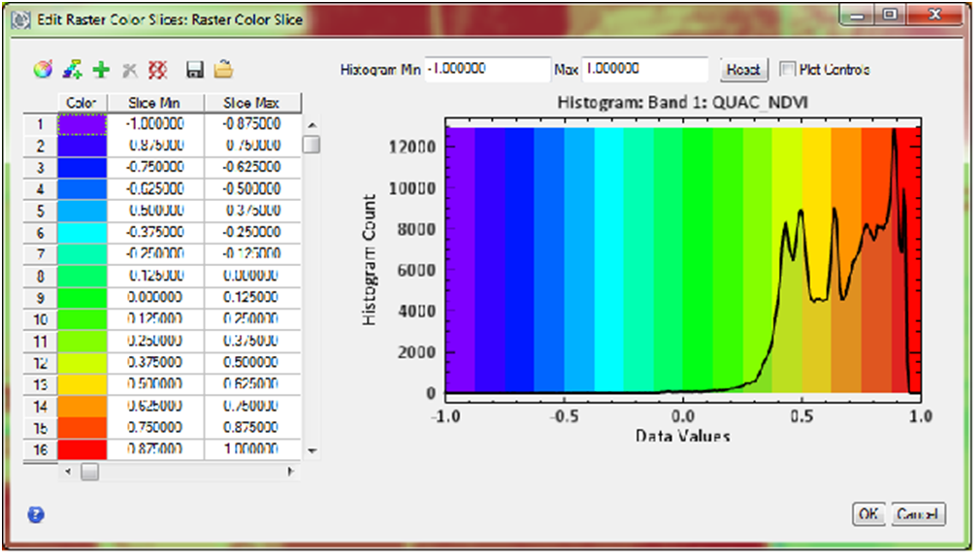Select the purple color swatch in row 1
This screenshot has width=980, height=560.
[x=82, y=124]
